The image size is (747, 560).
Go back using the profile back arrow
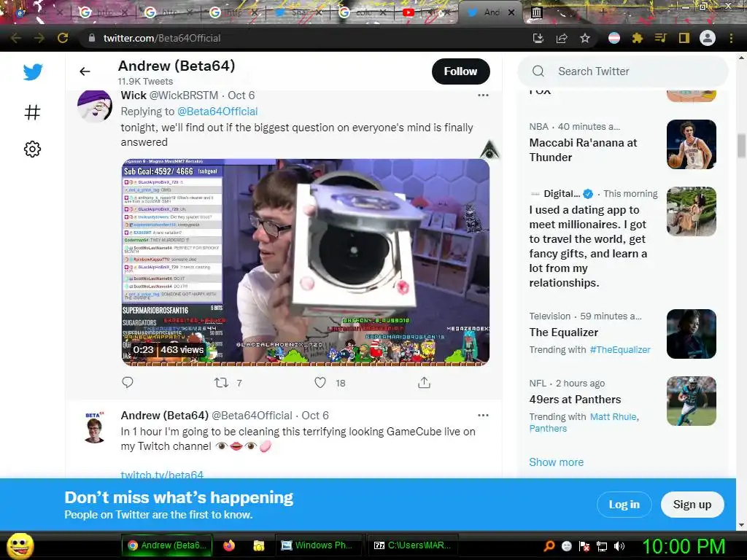(x=85, y=71)
